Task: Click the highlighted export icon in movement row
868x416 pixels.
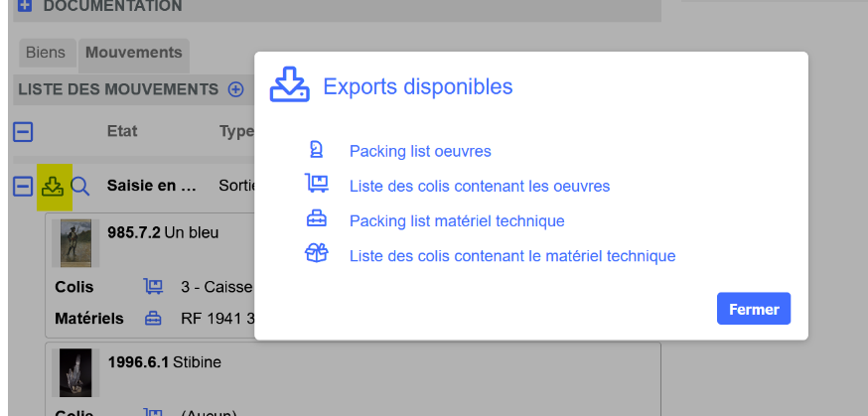Action: click(x=53, y=186)
